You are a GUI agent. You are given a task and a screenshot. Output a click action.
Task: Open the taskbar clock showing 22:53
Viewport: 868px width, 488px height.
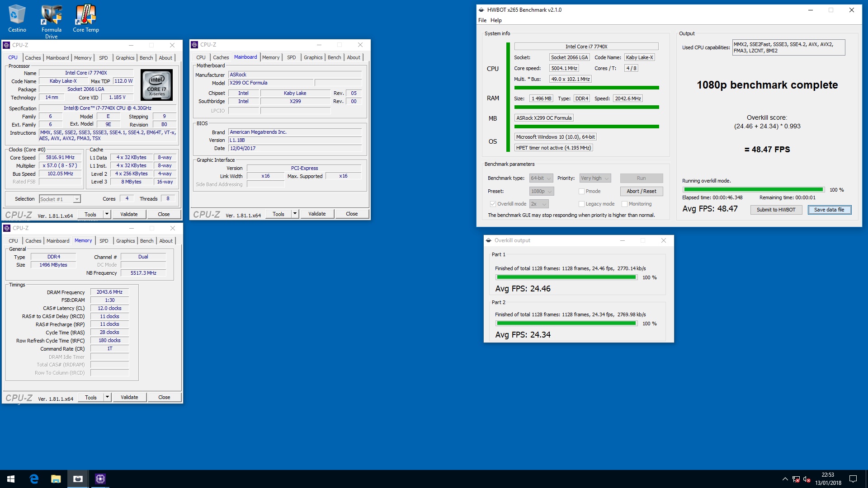tap(828, 479)
